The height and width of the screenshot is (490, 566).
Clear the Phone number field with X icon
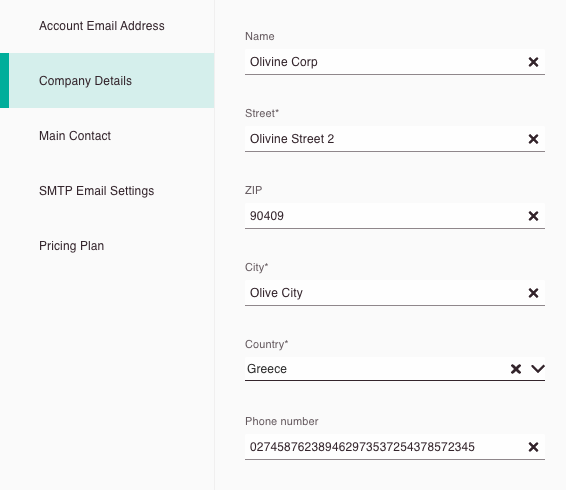(x=533, y=447)
